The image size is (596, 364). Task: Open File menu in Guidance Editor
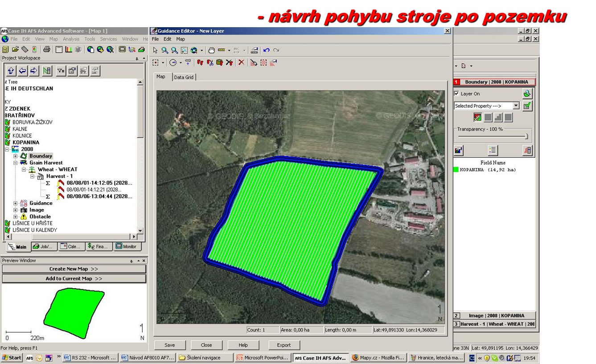155,39
